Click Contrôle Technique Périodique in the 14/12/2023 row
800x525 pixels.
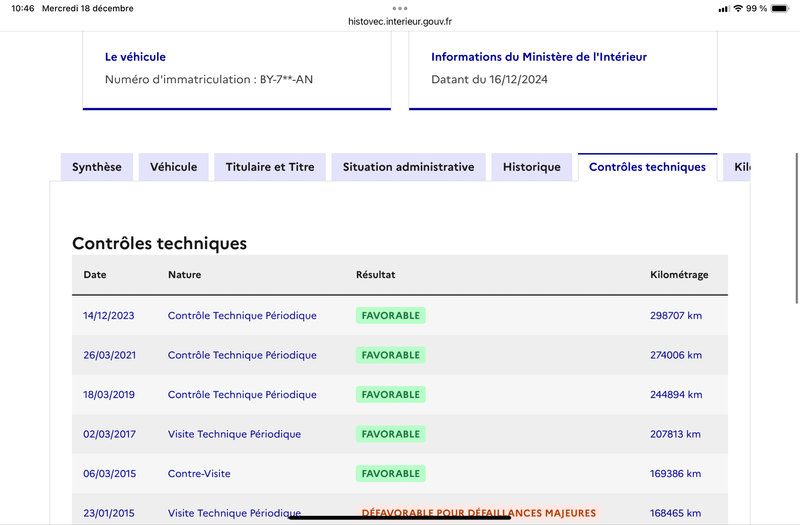(x=242, y=315)
